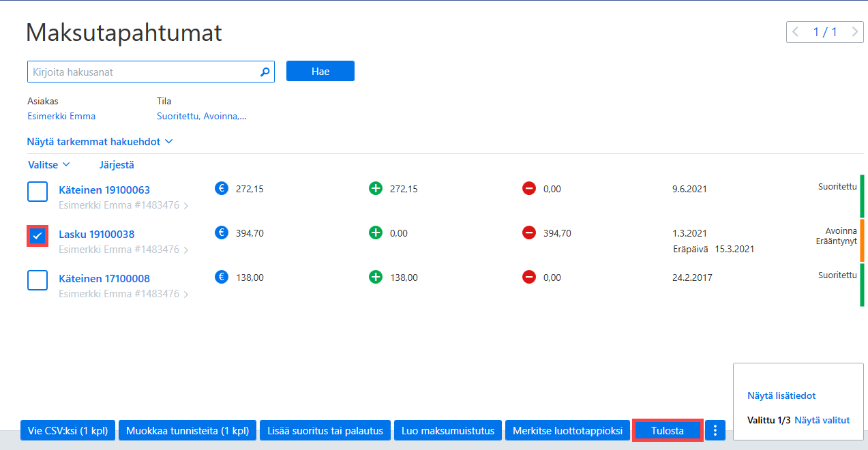868x450 pixels.
Task: Click the magnifier icon in search field
Action: coord(265,72)
